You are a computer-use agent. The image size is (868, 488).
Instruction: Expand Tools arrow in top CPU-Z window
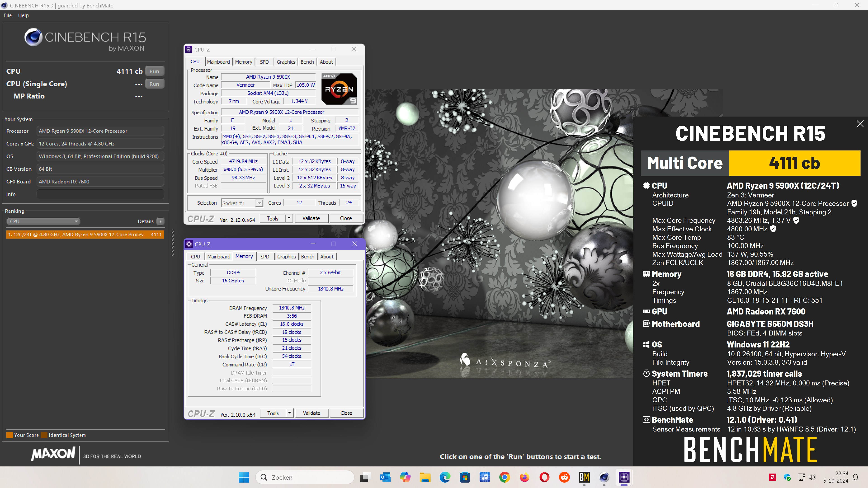(x=289, y=218)
